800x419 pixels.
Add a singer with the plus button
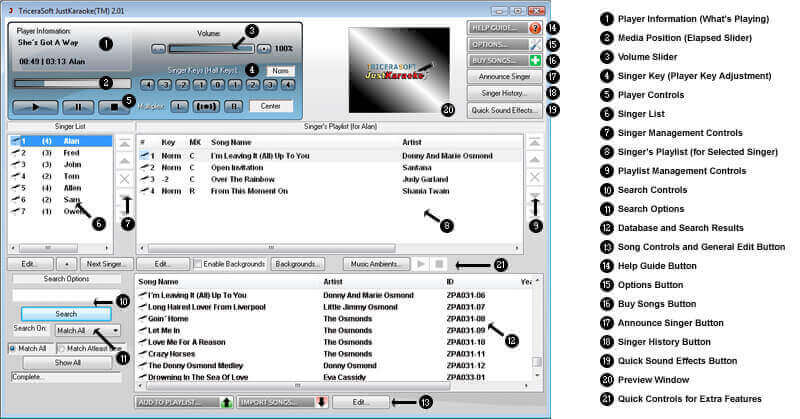(x=66, y=264)
